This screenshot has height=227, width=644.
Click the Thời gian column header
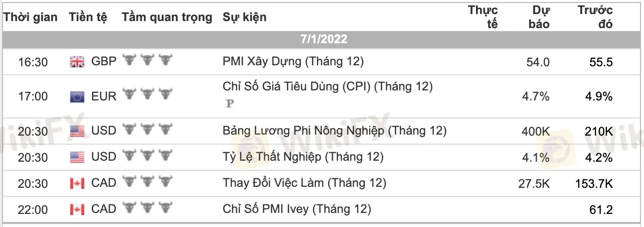click(x=31, y=17)
